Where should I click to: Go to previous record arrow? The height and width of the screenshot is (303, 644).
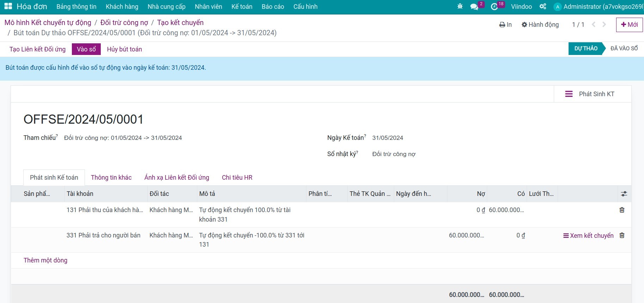click(594, 24)
